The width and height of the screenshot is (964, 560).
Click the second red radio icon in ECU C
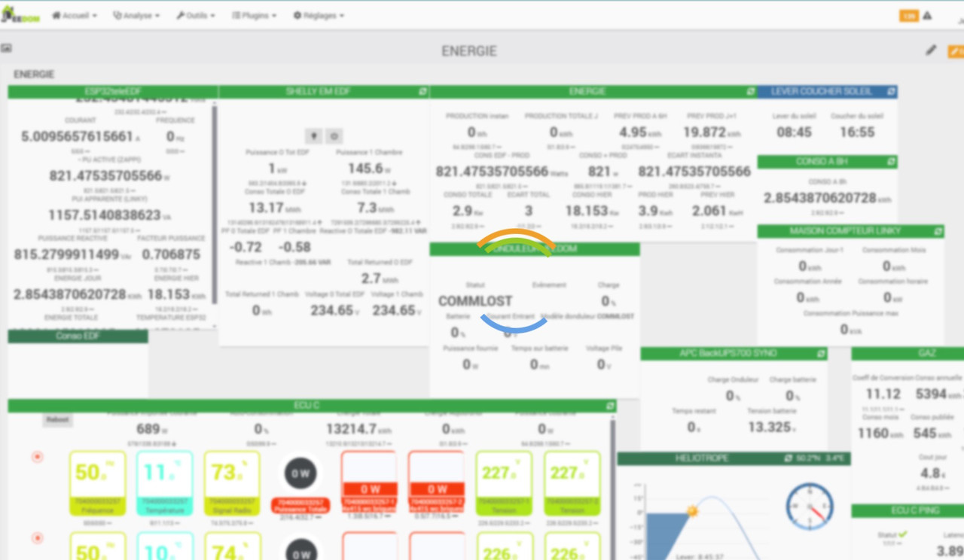37,538
